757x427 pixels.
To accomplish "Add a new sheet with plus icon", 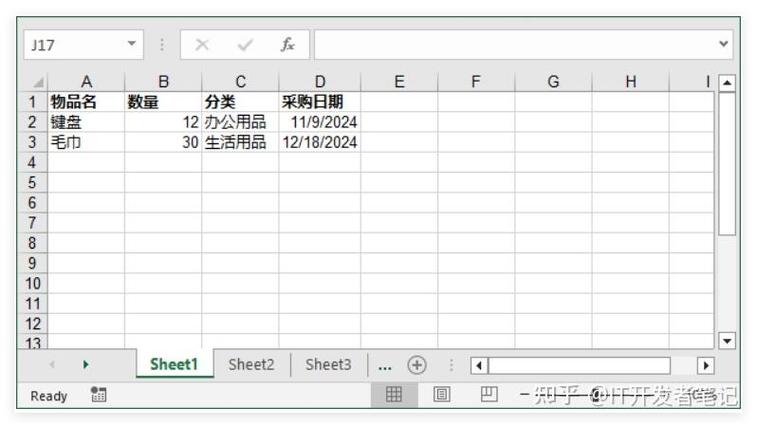I will [x=417, y=365].
